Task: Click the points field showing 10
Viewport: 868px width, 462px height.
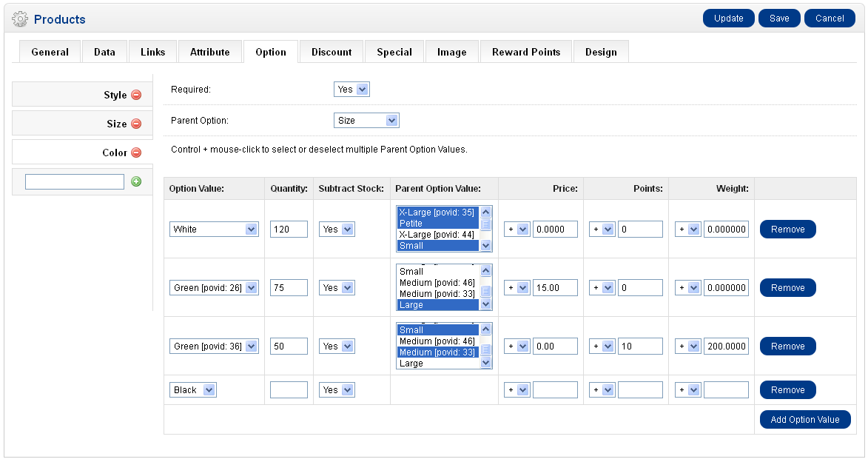Action: click(x=641, y=346)
